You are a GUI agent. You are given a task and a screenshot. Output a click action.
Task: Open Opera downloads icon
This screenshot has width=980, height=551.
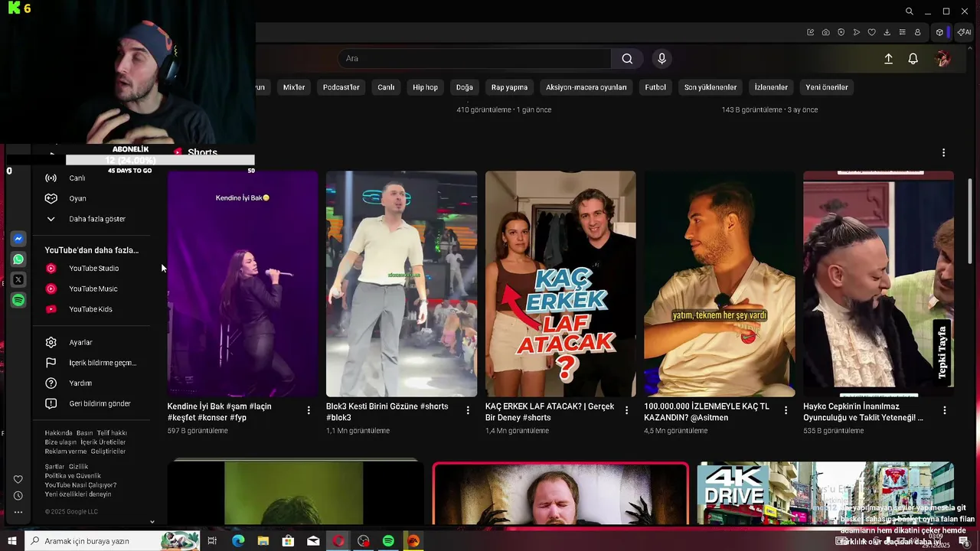tap(887, 32)
